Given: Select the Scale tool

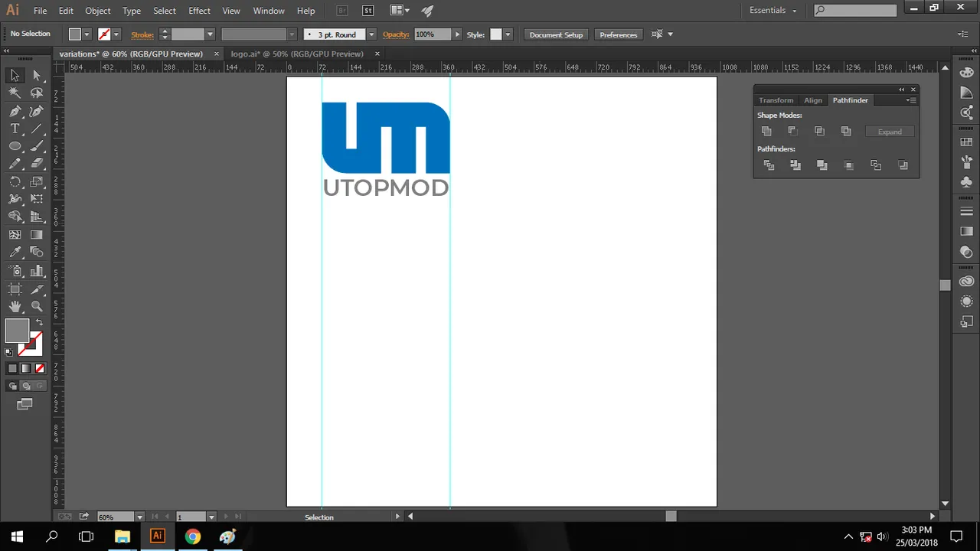Looking at the screenshot, I should point(37,181).
